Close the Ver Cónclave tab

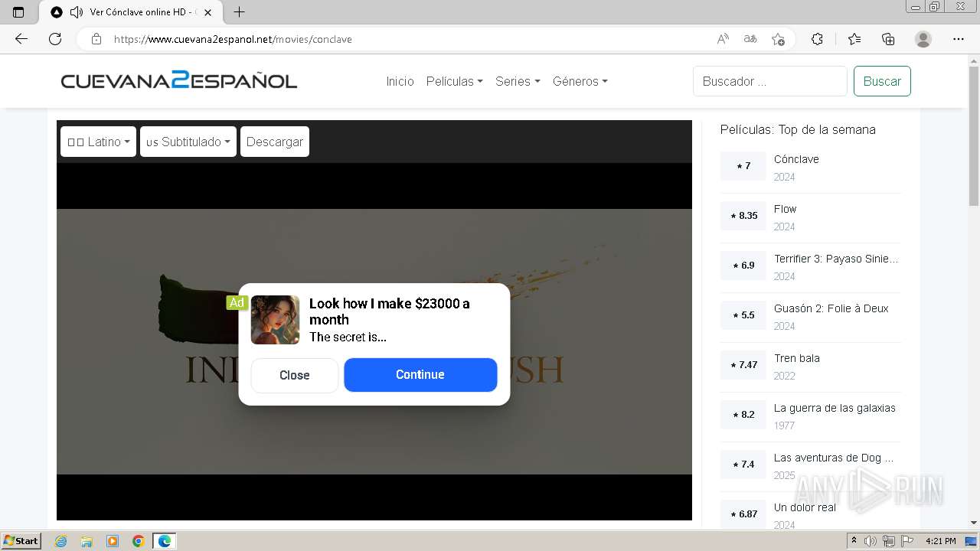tap(207, 12)
